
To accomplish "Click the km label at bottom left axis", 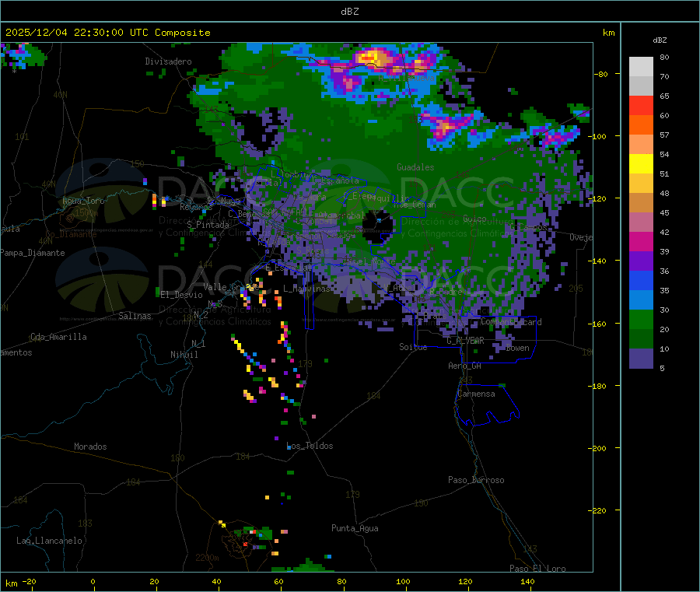I will coord(11,583).
